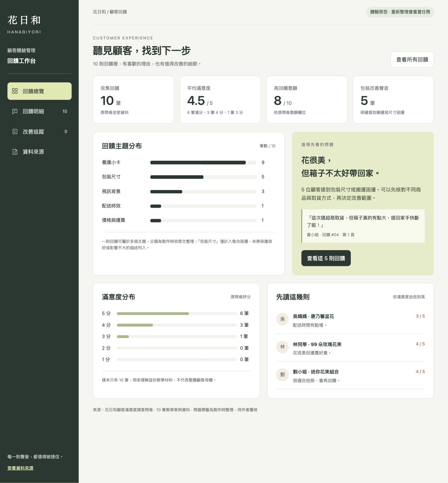Viewport: 448px width, 483px height.
Task: Click the 依滿意度由低到高 text
Action: point(409,297)
